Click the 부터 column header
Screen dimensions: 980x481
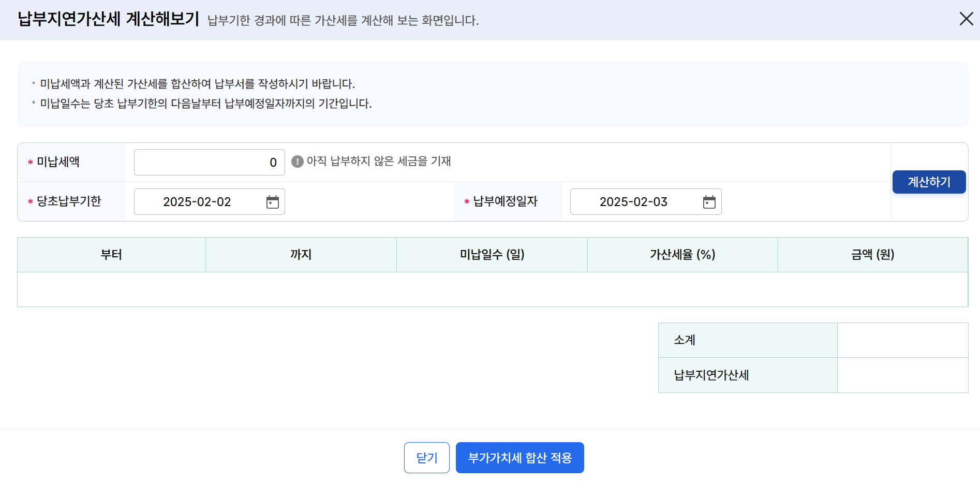[111, 255]
